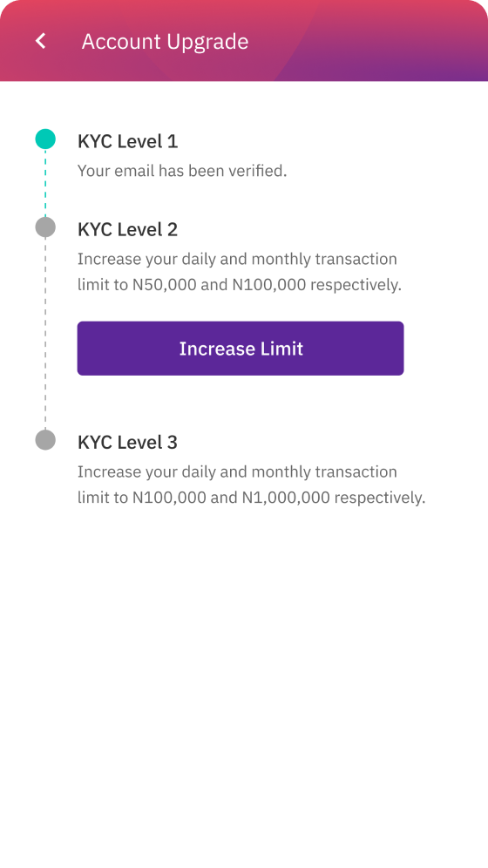Image resolution: width=488 pixels, height=868 pixels.
Task: Tap the gray KYC Level 3 step dot
Action: point(45,439)
